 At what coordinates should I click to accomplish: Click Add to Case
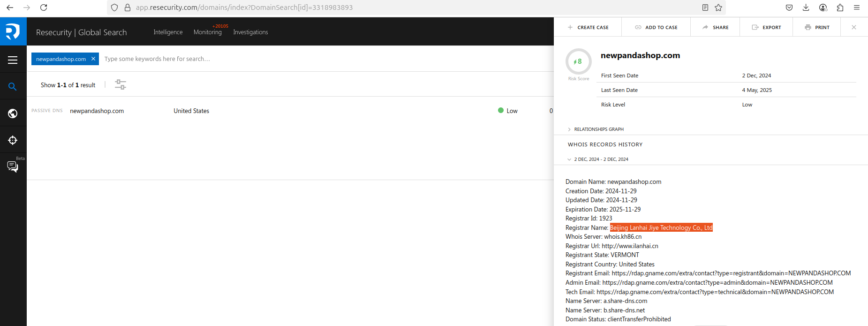coord(656,27)
